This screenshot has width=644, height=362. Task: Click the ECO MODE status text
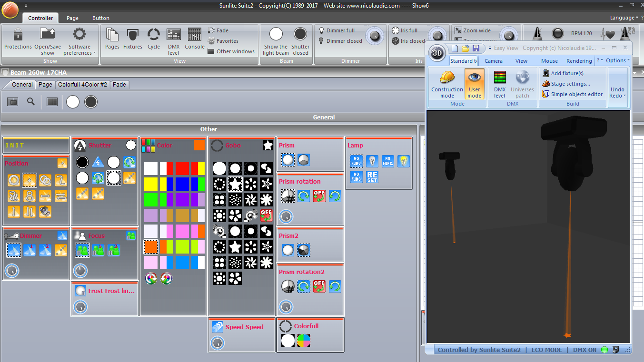[x=547, y=350]
